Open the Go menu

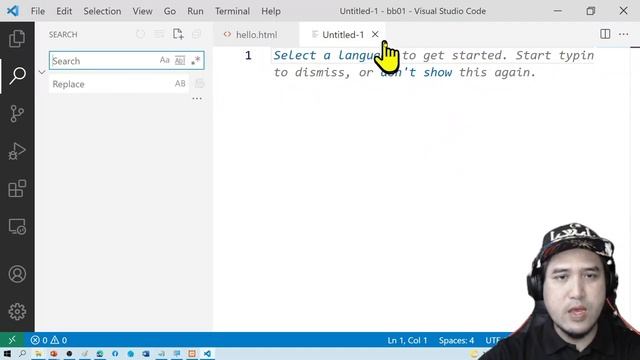[x=170, y=11]
